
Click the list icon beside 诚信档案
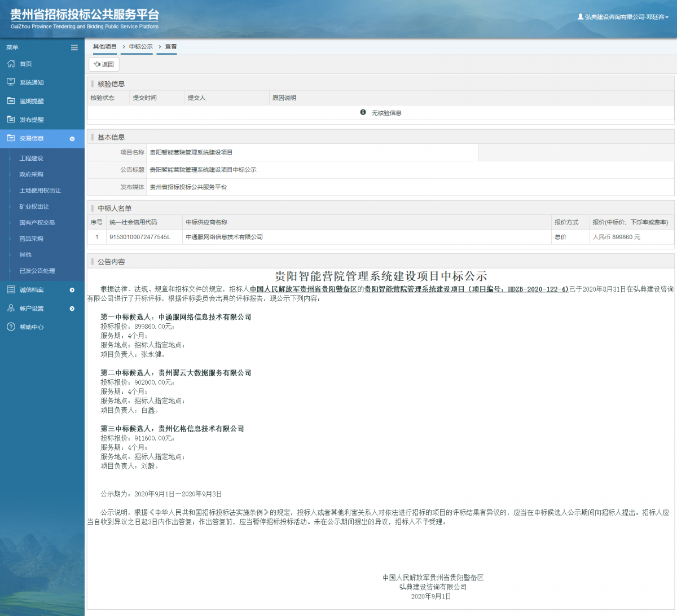click(x=11, y=290)
